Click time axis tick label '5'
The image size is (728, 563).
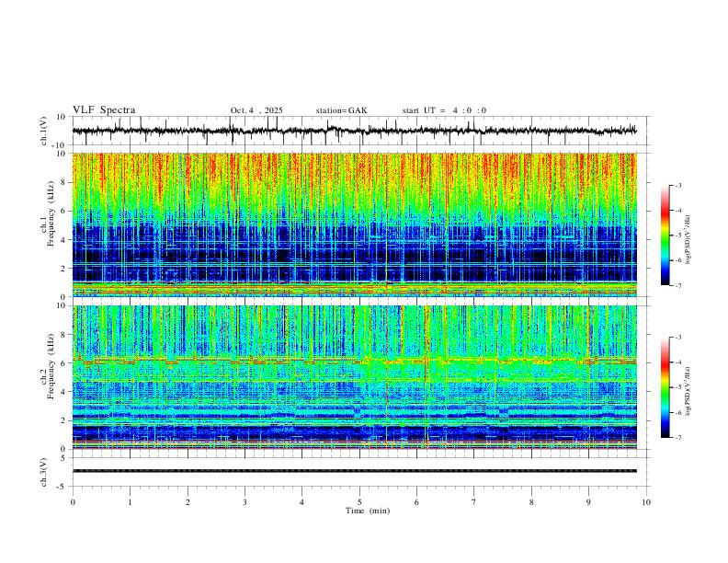[359, 502]
